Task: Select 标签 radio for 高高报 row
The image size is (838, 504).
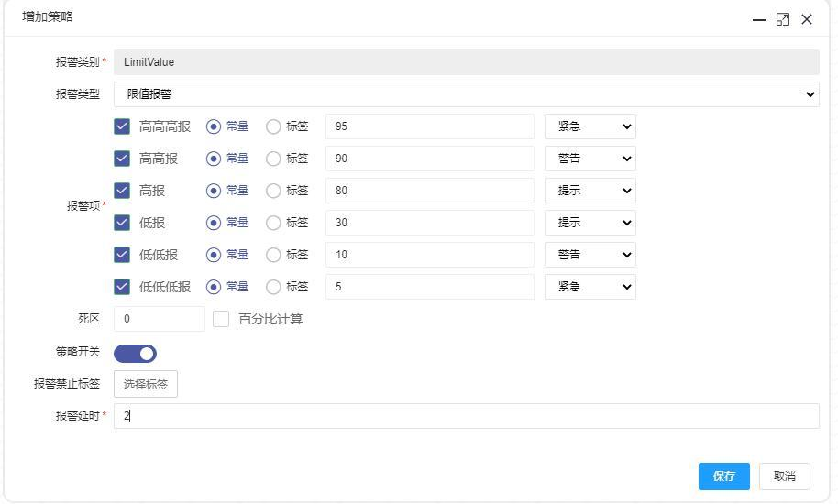Action: tap(273, 159)
